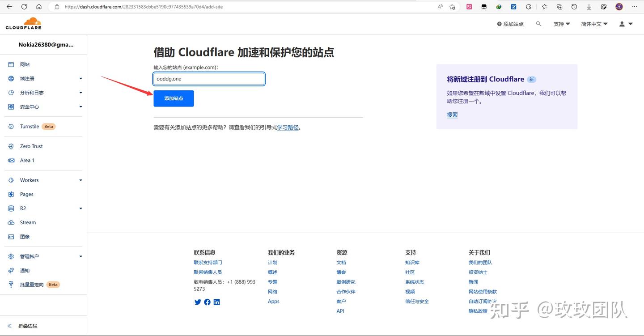The image size is (644, 336).
Task: Open the 学习路径 link
Action: 288,127
